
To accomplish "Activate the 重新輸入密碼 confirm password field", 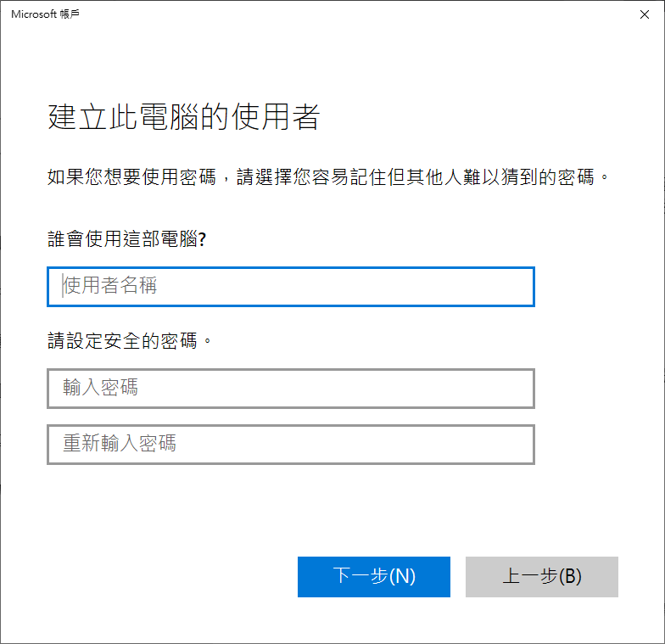I will click(x=290, y=445).
